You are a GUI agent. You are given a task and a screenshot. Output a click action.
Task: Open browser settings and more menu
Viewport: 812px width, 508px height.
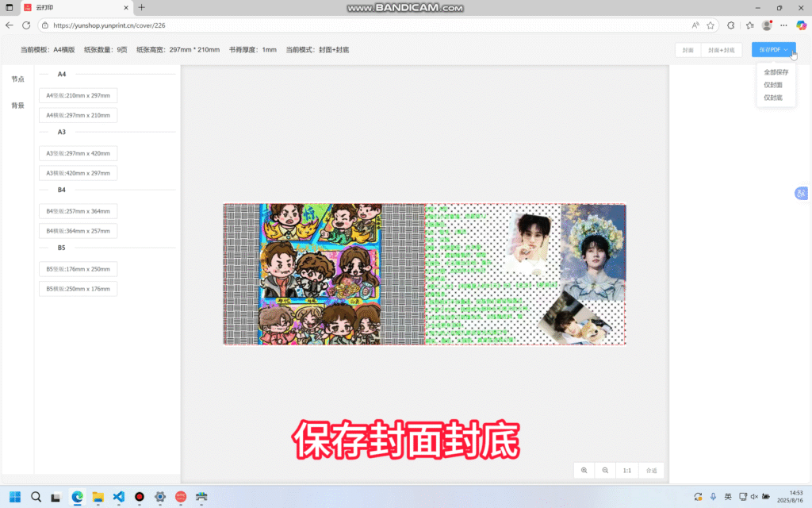[783, 25]
